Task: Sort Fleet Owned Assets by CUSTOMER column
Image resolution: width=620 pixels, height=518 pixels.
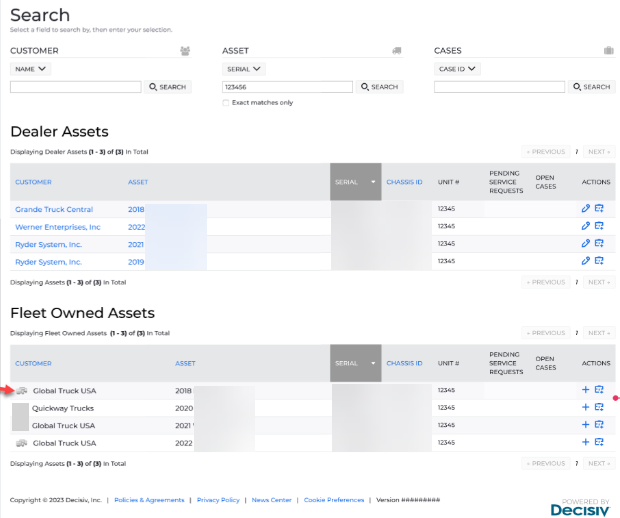Action: coord(33,363)
